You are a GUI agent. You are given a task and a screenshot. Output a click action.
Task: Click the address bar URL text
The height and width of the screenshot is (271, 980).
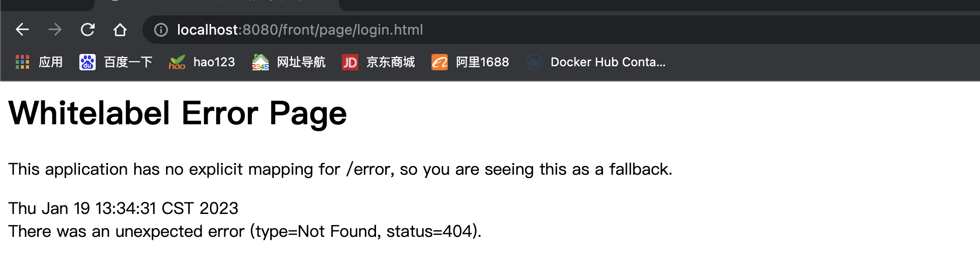(300, 30)
